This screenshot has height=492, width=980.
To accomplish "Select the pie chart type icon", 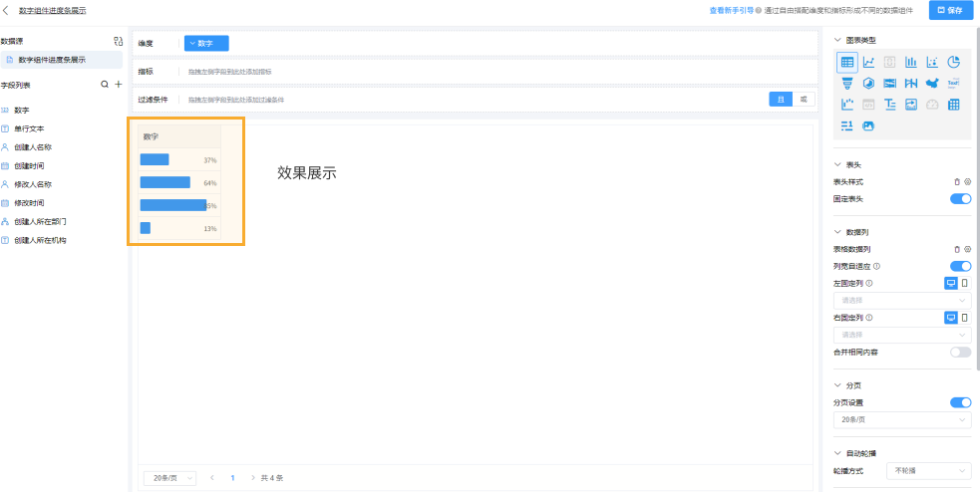I will point(954,62).
